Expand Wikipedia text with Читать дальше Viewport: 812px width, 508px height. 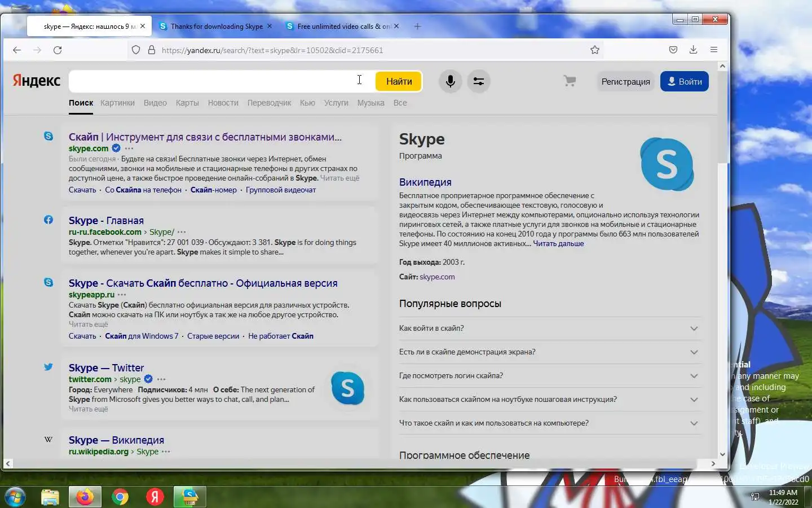tap(558, 244)
